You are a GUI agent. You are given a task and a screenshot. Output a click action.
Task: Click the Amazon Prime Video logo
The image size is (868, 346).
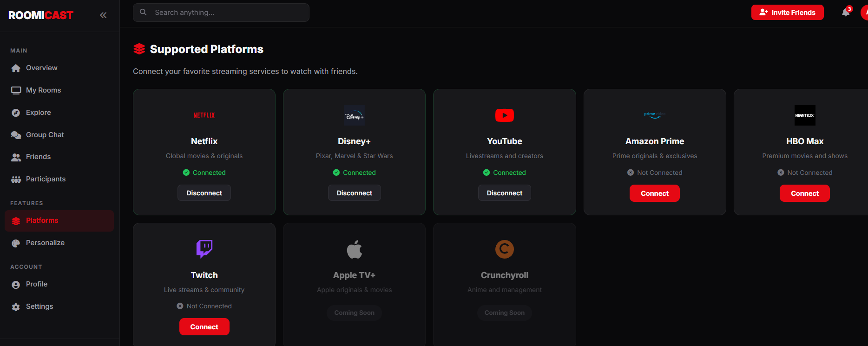[x=655, y=115]
